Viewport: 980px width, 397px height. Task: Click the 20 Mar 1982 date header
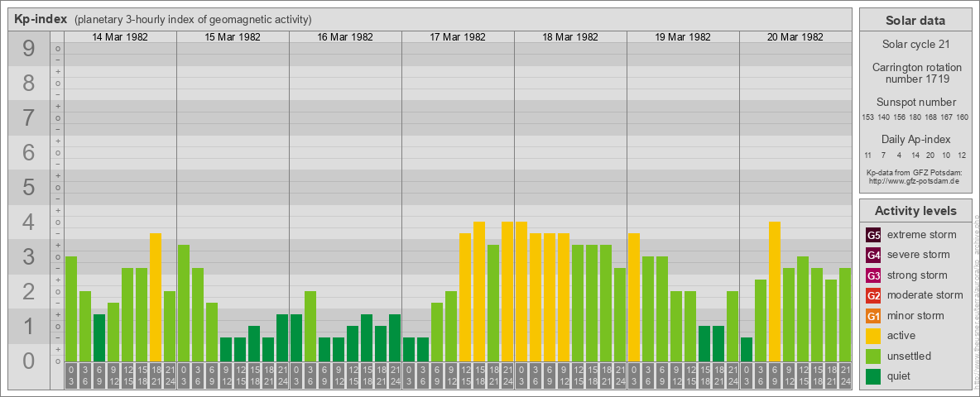pos(795,37)
